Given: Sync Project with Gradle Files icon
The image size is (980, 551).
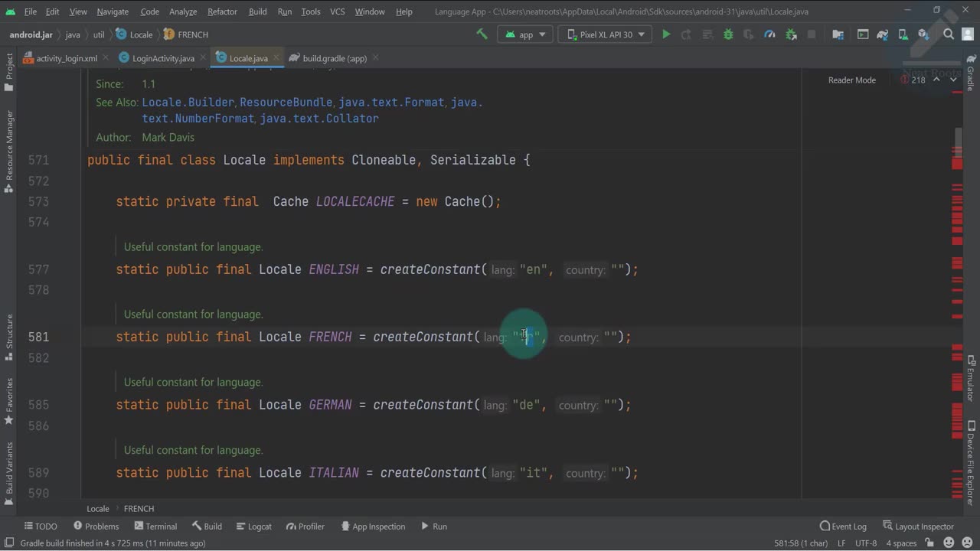Looking at the screenshot, I should (883, 34).
